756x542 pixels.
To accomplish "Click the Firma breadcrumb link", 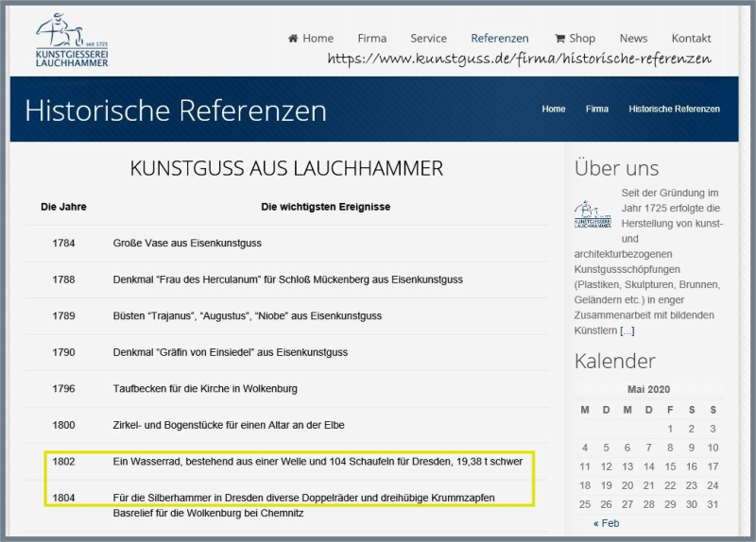I will [597, 110].
